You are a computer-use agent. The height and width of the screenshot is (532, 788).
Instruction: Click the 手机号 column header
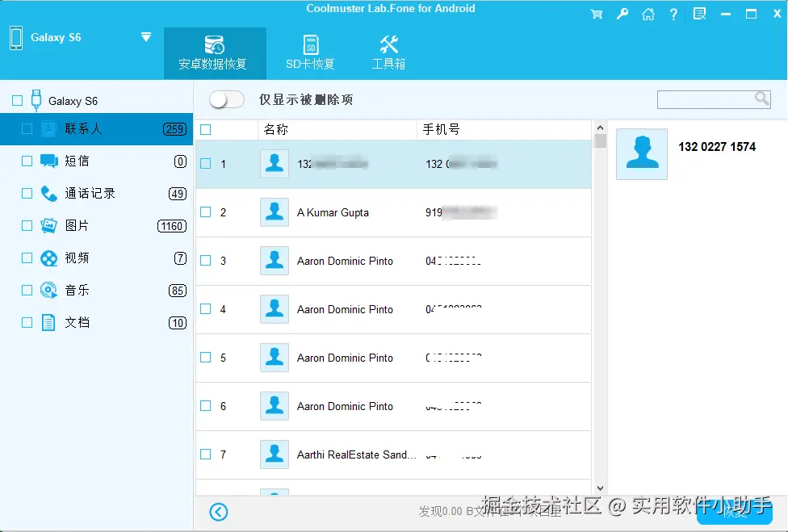442,130
